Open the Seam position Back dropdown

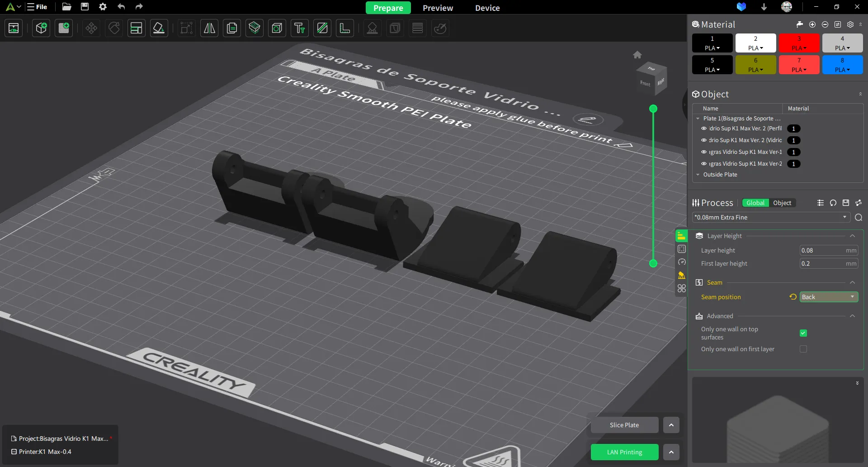coord(829,297)
